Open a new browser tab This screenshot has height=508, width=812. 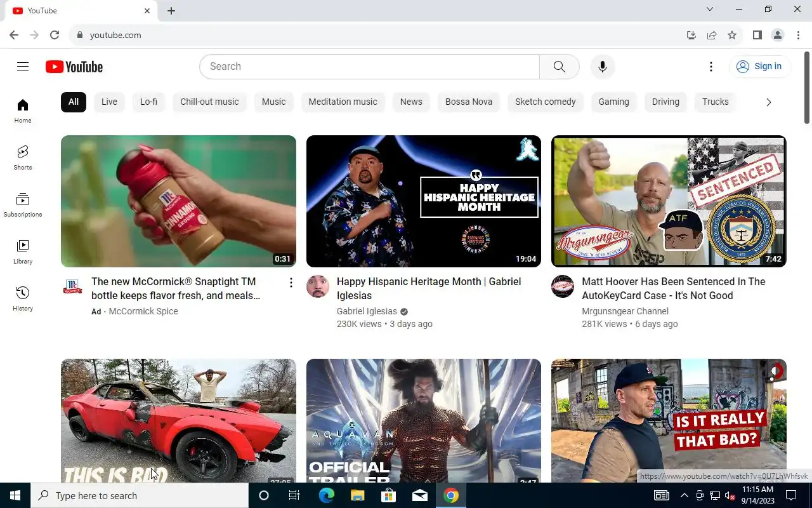click(x=171, y=11)
